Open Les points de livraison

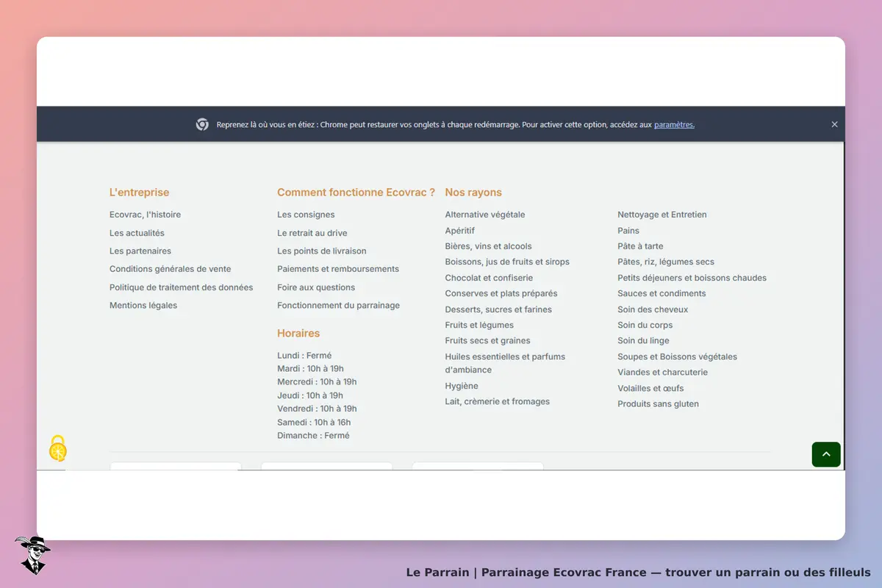(x=322, y=251)
